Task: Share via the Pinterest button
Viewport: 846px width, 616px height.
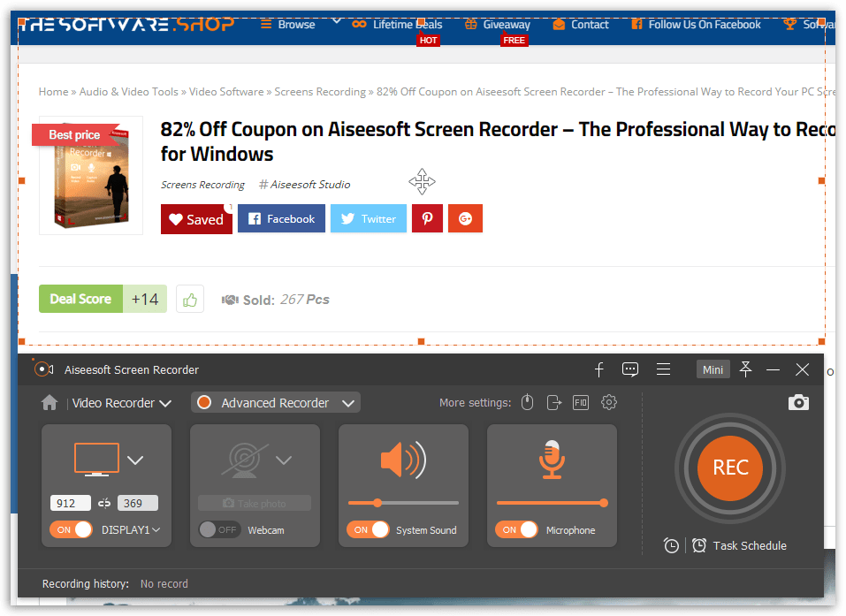Action: 427,218
